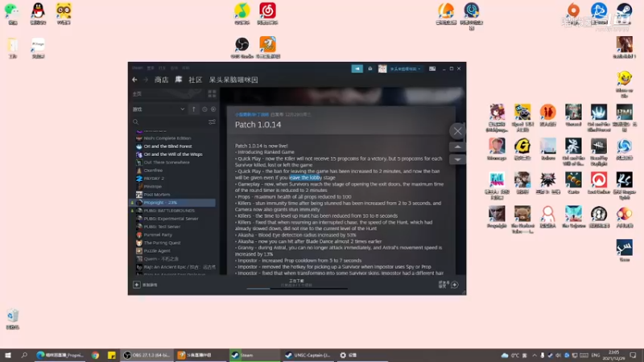Open the Library (库) tab in Steam
644x362 pixels.
(179, 80)
